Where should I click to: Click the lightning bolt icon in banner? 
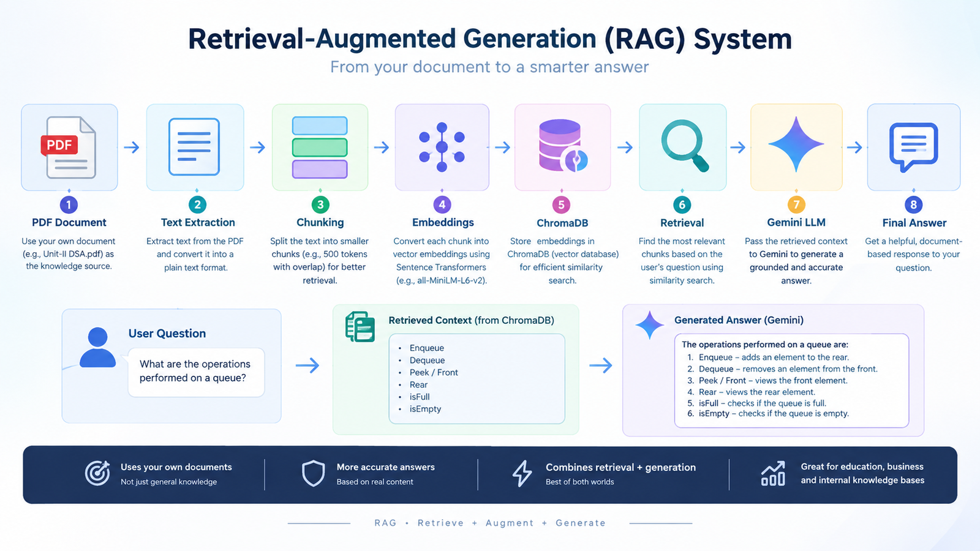click(x=522, y=473)
